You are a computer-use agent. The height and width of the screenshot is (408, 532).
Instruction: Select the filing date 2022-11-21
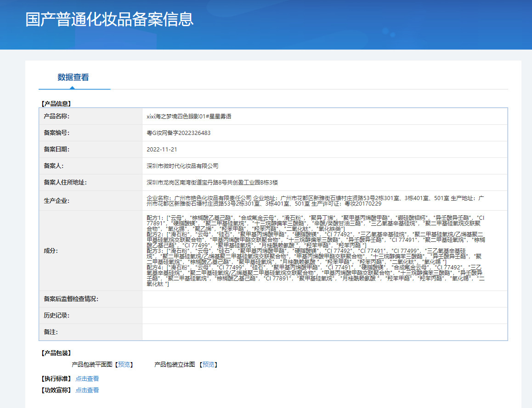(x=162, y=150)
